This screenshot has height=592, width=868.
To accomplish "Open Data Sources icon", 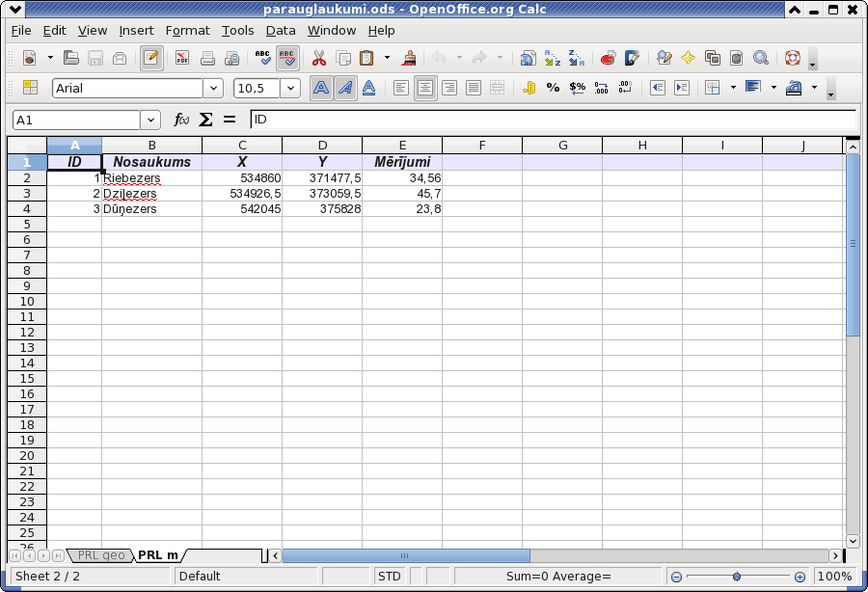I will click(736, 58).
